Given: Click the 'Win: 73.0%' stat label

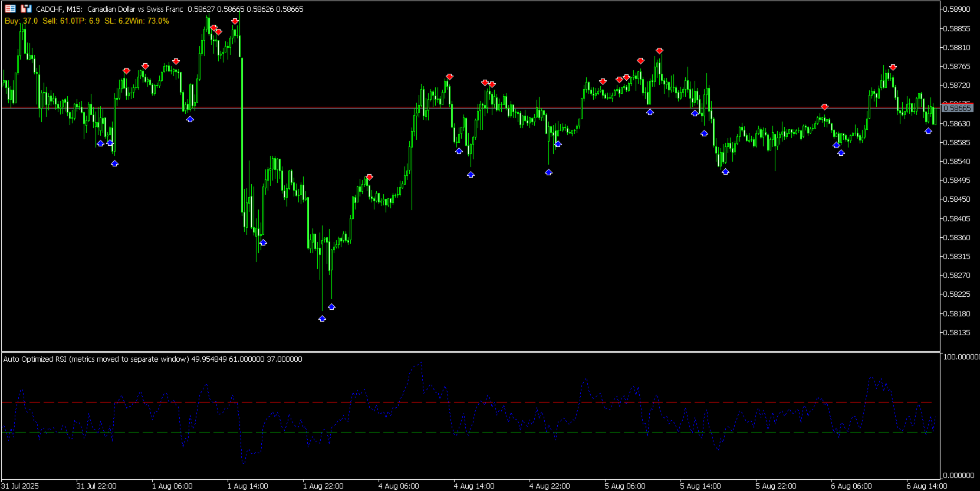Looking at the screenshot, I should 149,21.
